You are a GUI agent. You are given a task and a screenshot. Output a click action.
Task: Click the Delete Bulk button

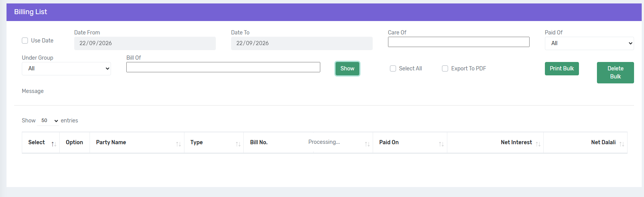point(615,73)
